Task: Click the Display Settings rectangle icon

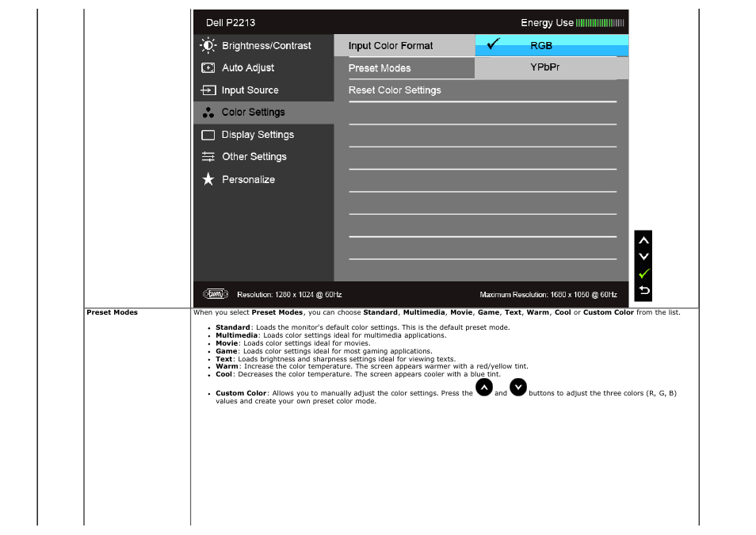Action: click(208, 135)
